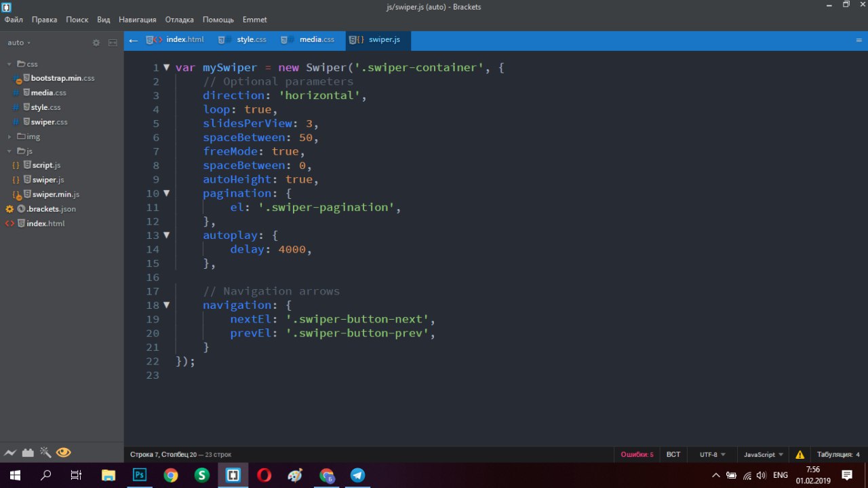This screenshot has height=488, width=868.
Task: Open Opera browser from taskbar
Action: click(x=264, y=474)
